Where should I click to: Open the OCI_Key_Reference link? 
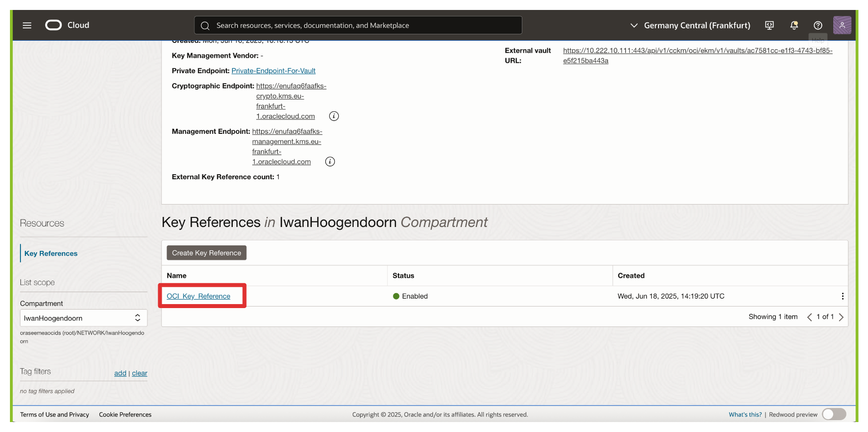pos(198,296)
